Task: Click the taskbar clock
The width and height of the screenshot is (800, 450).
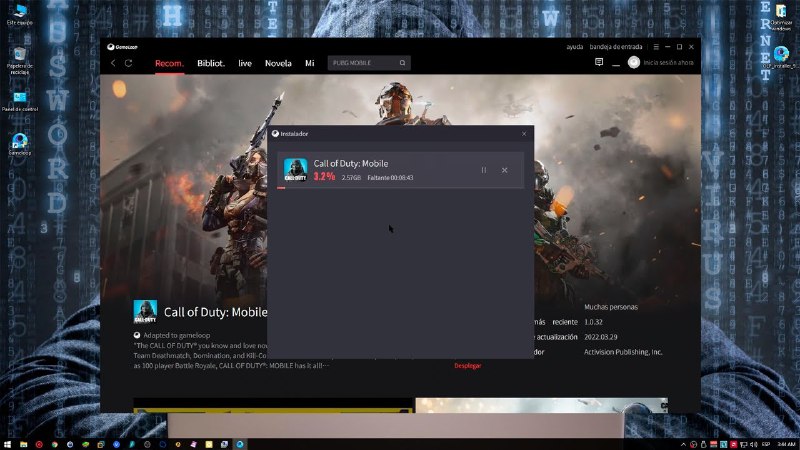Action: coord(787,444)
